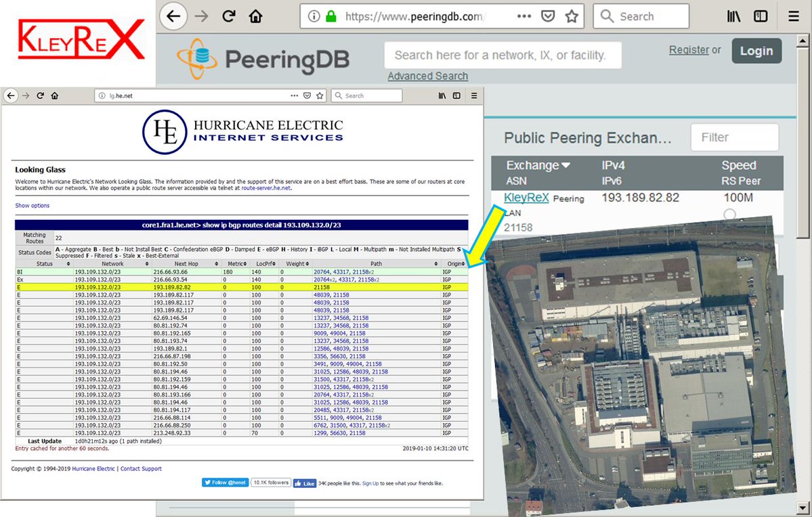812x517 pixels.
Task: Sort looking glass table by Origin
Action: [x=456, y=264]
